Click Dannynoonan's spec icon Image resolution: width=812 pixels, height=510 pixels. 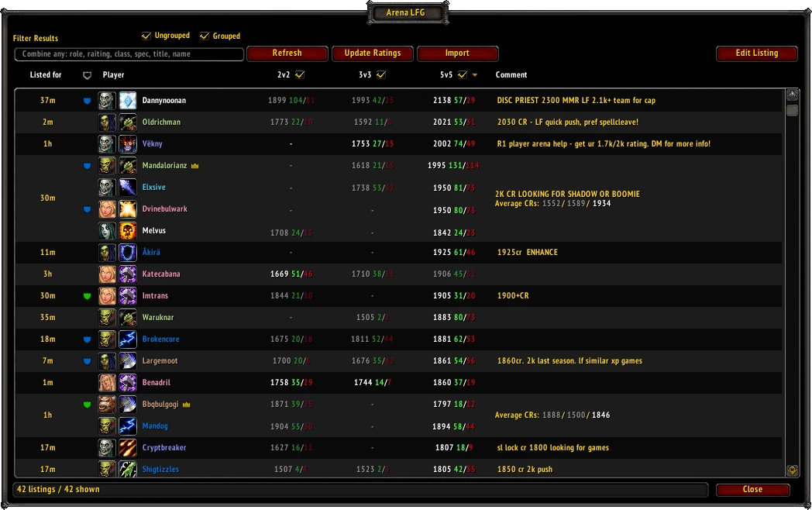tap(128, 101)
